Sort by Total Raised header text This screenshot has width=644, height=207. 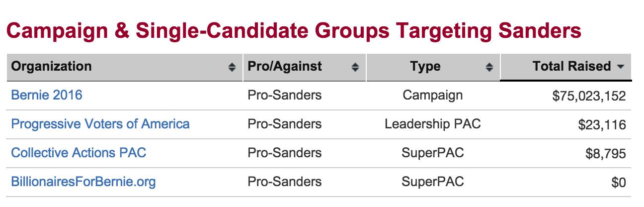(x=571, y=66)
